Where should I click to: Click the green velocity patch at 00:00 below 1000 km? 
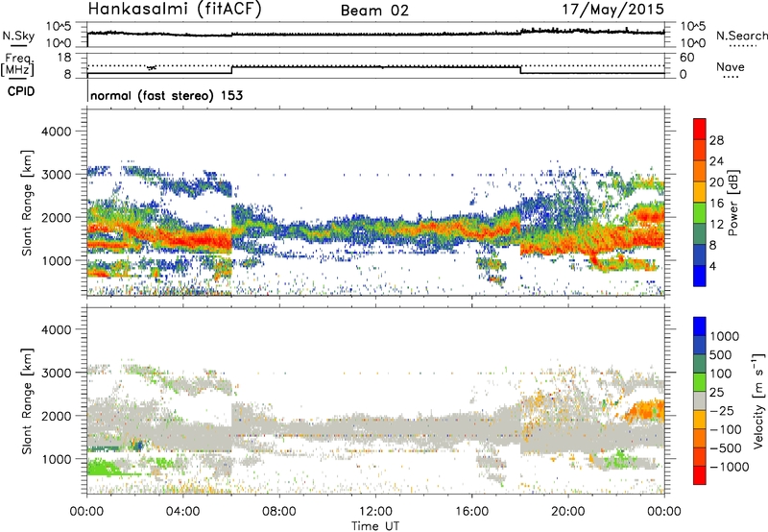tap(104, 468)
